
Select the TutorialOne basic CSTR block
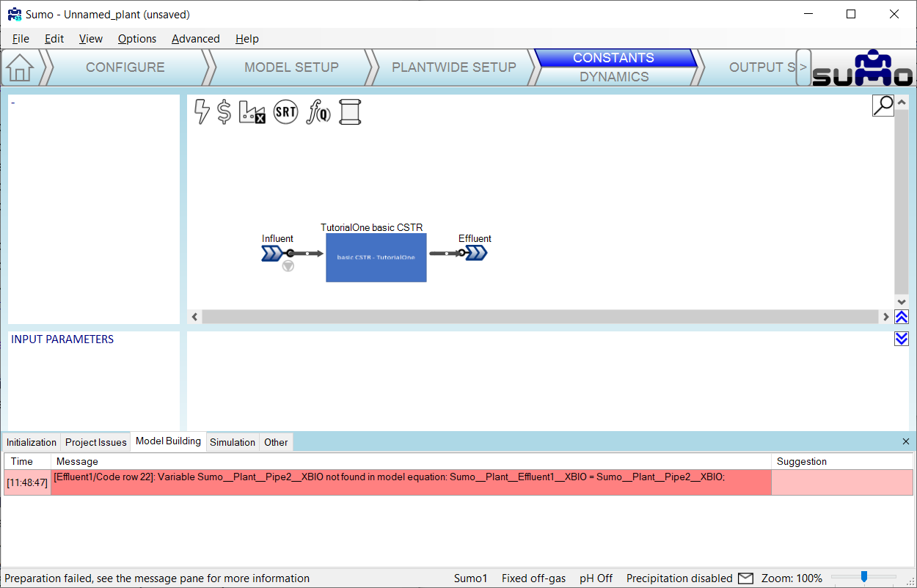click(376, 257)
